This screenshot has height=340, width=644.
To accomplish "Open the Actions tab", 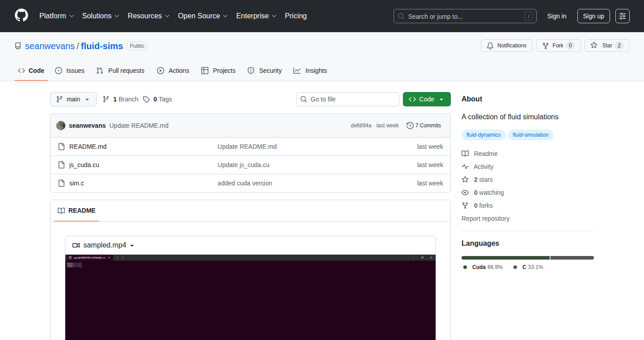I will 173,71.
